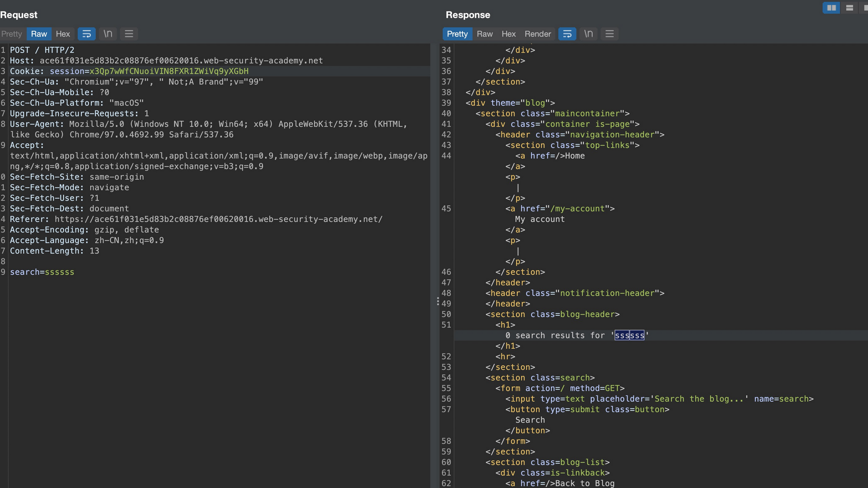This screenshot has height=488, width=868.
Task: Select the Response Pretty tab
Action: click(458, 34)
